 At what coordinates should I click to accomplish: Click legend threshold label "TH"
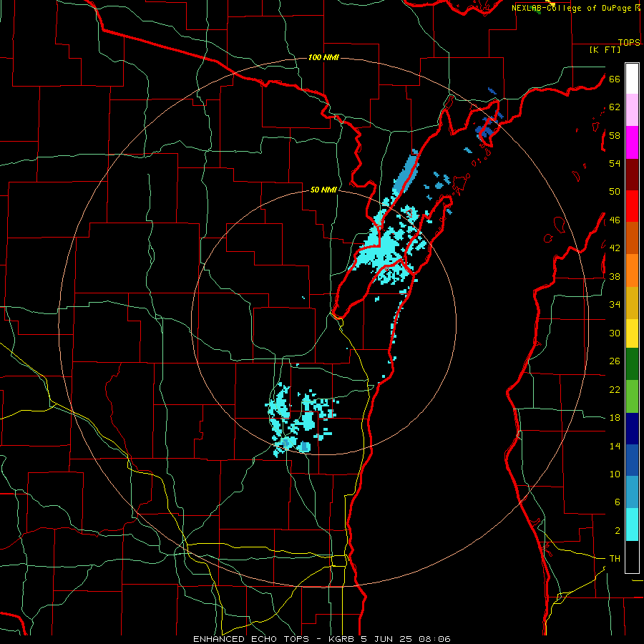615,559
